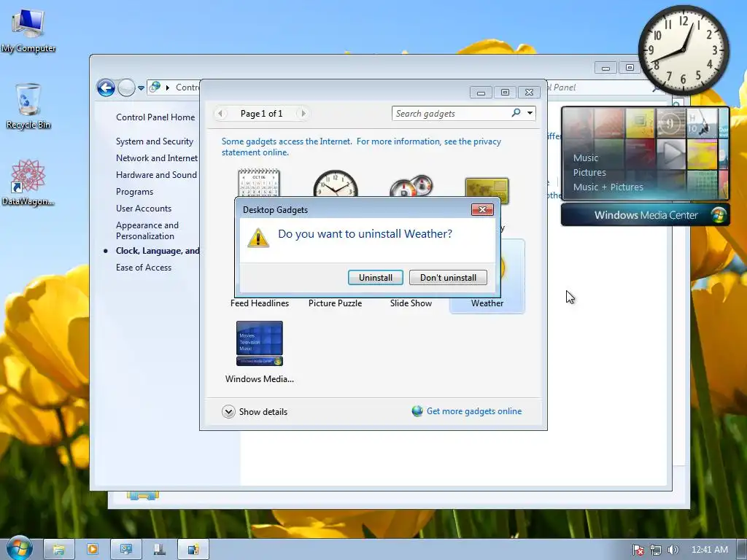747x560 pixels.
Task: Open Ease of Access category
Action: click(x=144, y=268)
